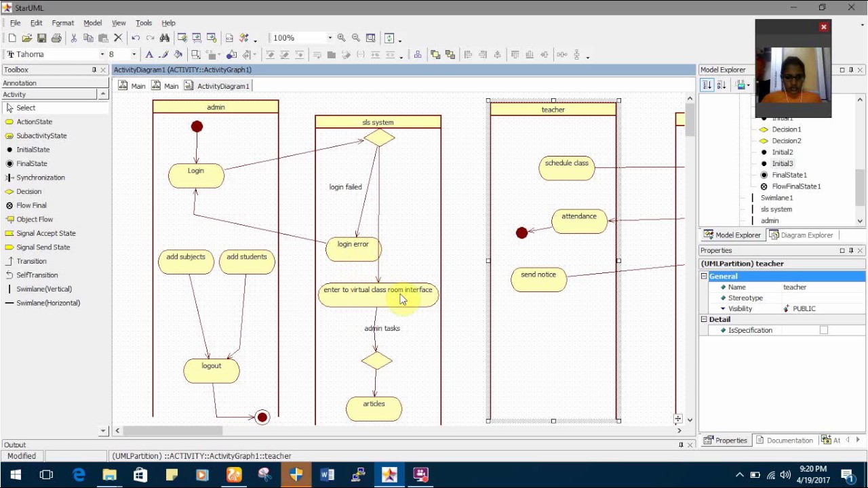This screenshot has height=488, width=868.
Task: Open Microsoft Edge from the taskbar
Action: point(79,475)
